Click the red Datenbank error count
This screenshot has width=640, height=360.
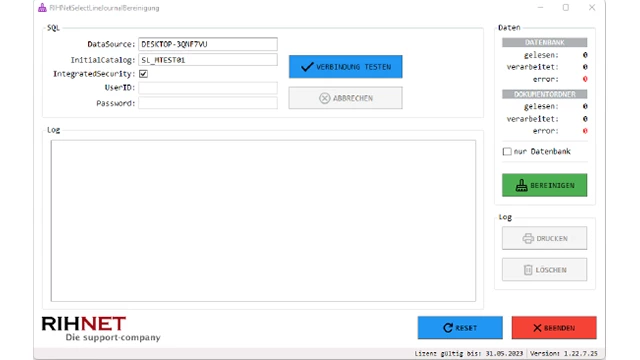click(585, 79)
